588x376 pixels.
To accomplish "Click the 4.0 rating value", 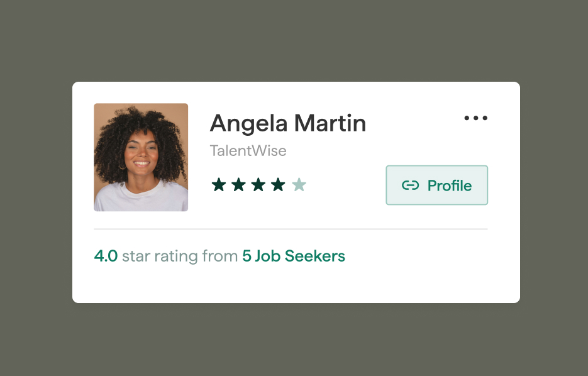I will pyautogui.click(x=106, y=256).
